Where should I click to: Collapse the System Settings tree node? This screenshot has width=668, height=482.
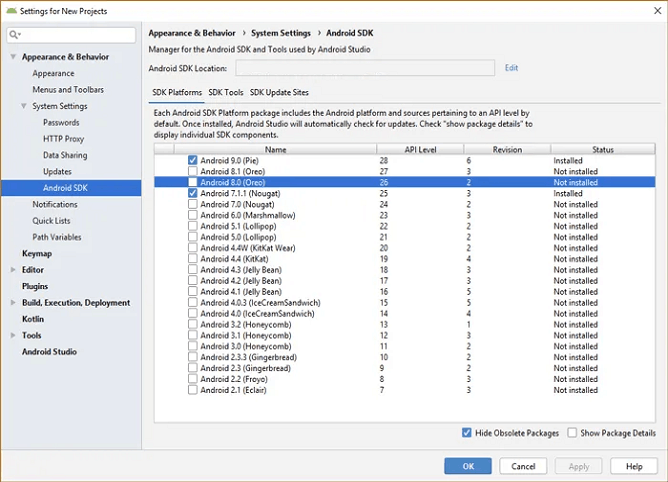pos(24,106)
